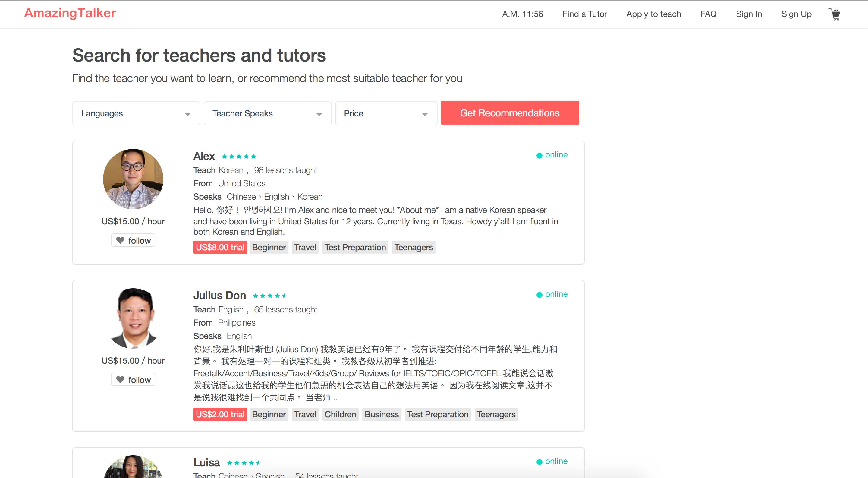Click Alex's Teenagers tag
868x478 pixels.
(414, 247)
